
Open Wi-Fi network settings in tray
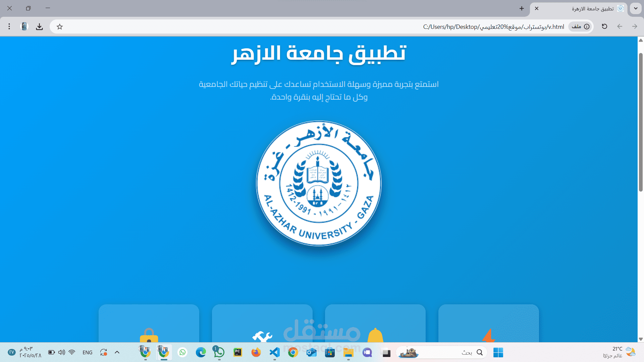click(72, 352)
